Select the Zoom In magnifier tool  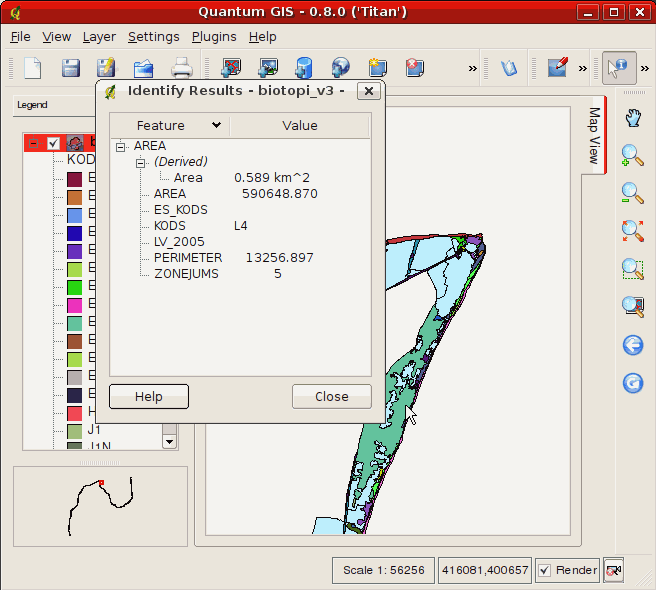coord(633,156)
